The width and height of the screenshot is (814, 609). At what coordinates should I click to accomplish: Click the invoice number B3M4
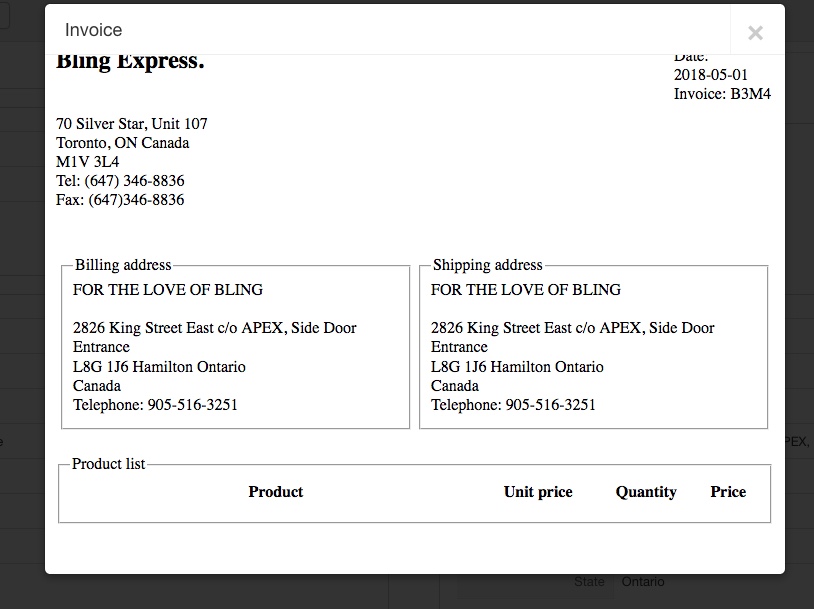click(750, 94)
